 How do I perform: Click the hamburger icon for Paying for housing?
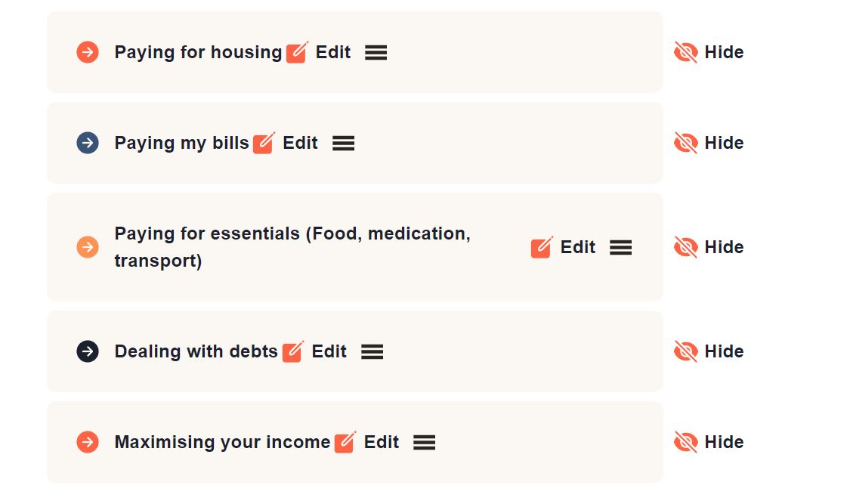click(x=376, y=52)
